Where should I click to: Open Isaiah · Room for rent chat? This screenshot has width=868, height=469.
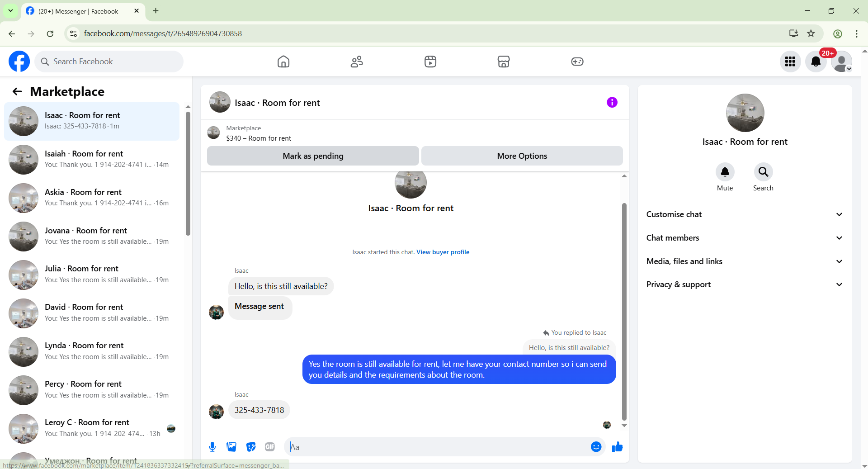point(92,160)
